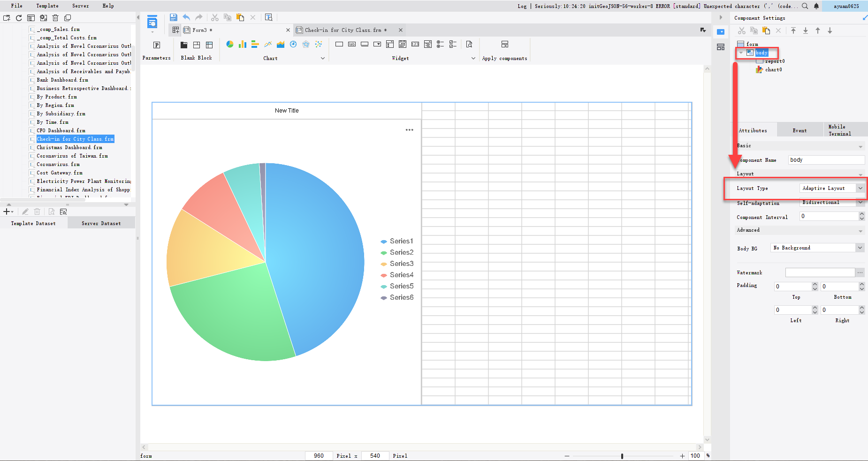868x461 pixels.
Task: Insert a column chart from Chart group
Action: (x=243, y=44)
